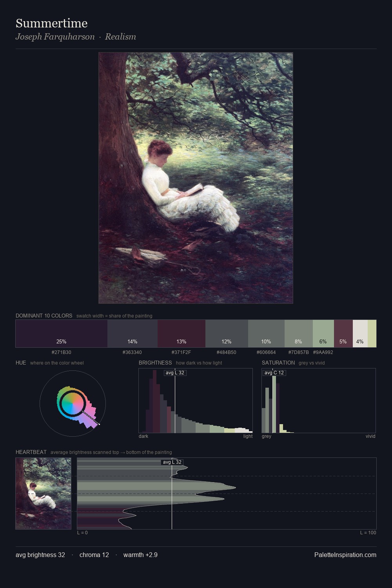Select the 5% plum swatch
Image resolution: width=392 pixels, height=588 pixels.
point(343,334)
